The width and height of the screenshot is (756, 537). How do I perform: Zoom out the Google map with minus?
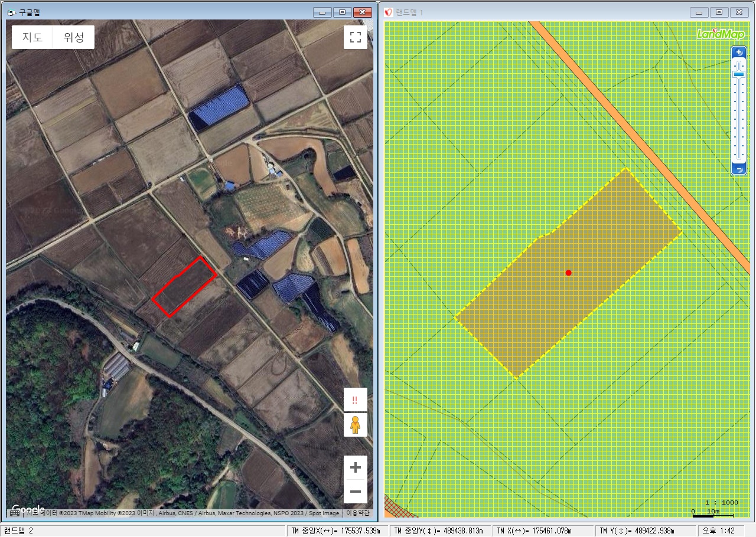point(356,491)
